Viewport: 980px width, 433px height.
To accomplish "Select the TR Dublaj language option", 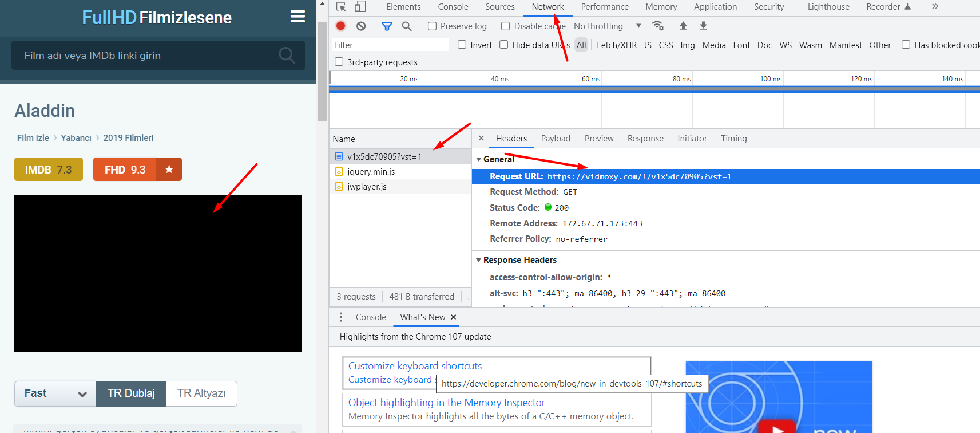I will [x=131, y=393].
